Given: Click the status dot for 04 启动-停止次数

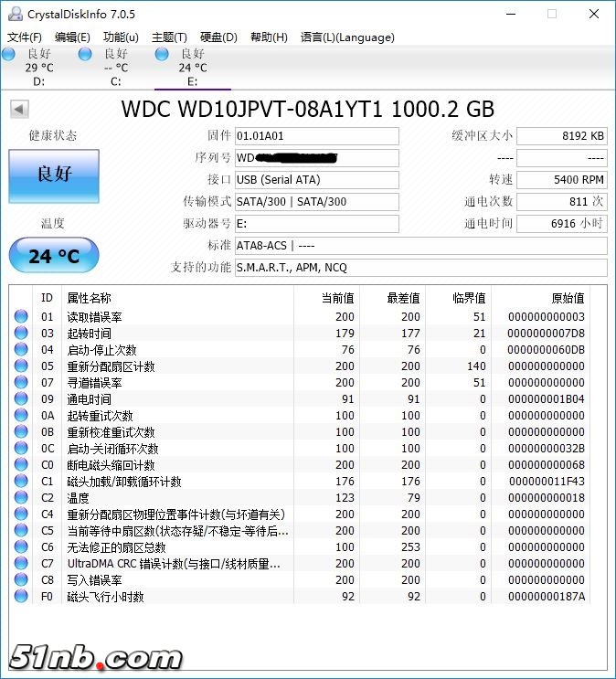Looking at the screenshot, I should click(x=21, y=349).
